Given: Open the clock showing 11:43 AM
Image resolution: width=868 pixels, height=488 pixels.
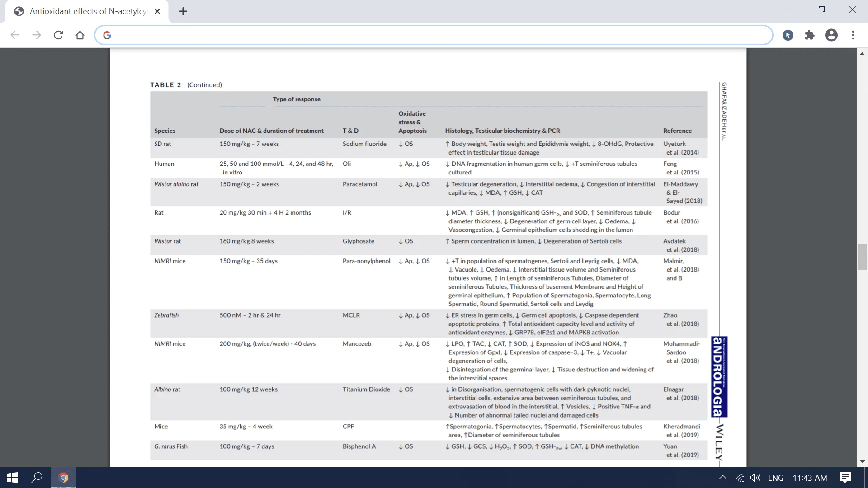Looking at the screenshot, I should click(x=810, y=478).
